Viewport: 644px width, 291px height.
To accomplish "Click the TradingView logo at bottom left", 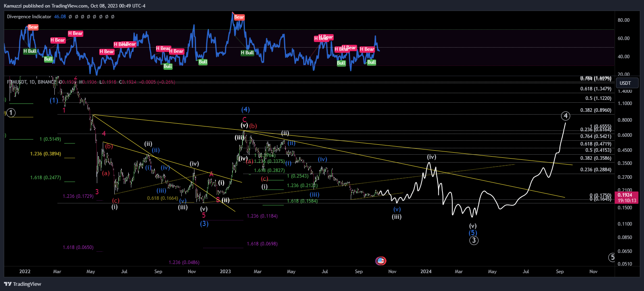I will tap(23, 284).
